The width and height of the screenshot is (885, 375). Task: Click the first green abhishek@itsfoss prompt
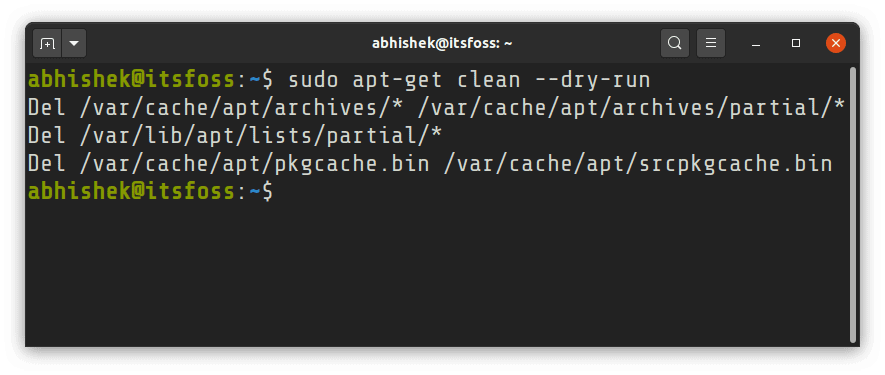tap(131, 80)
